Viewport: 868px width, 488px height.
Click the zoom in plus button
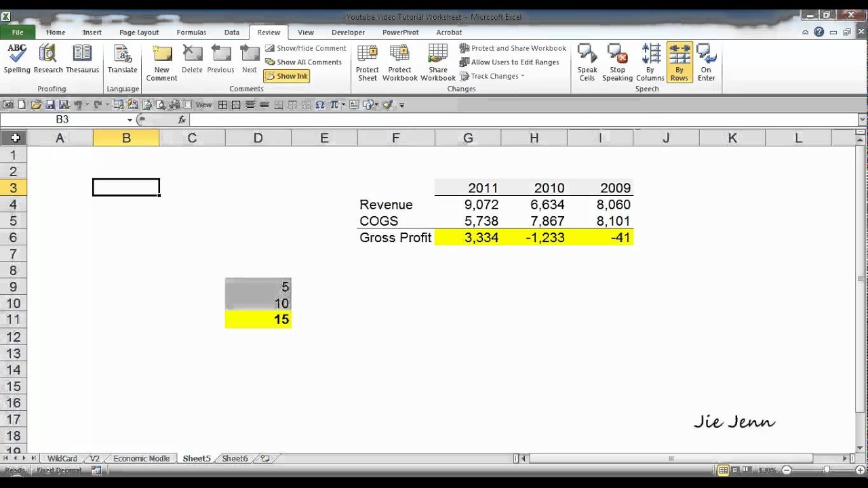[861, 470]
